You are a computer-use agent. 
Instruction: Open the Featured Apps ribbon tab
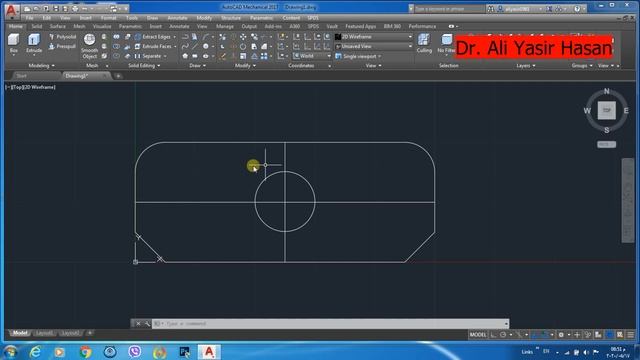[360, 27]
